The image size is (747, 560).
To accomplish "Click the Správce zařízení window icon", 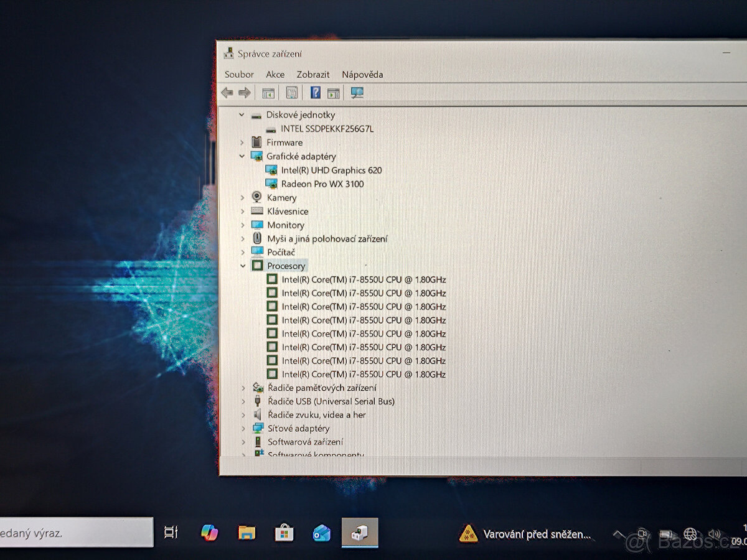I will (230, 53).
